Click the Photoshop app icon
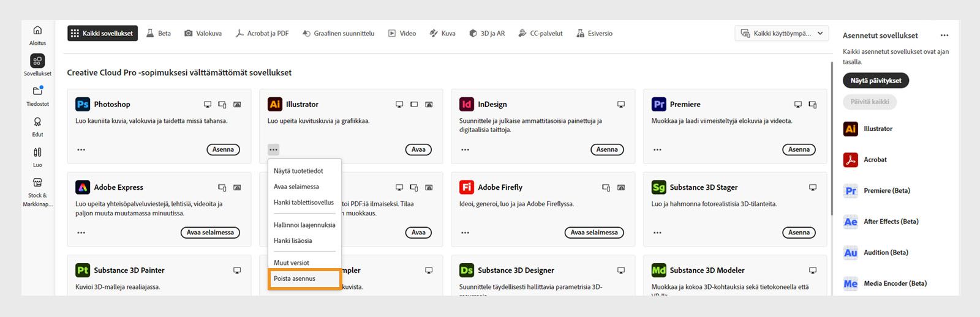Screen dimensions: 980x317 pyautogui.click(x=83, y=104)
